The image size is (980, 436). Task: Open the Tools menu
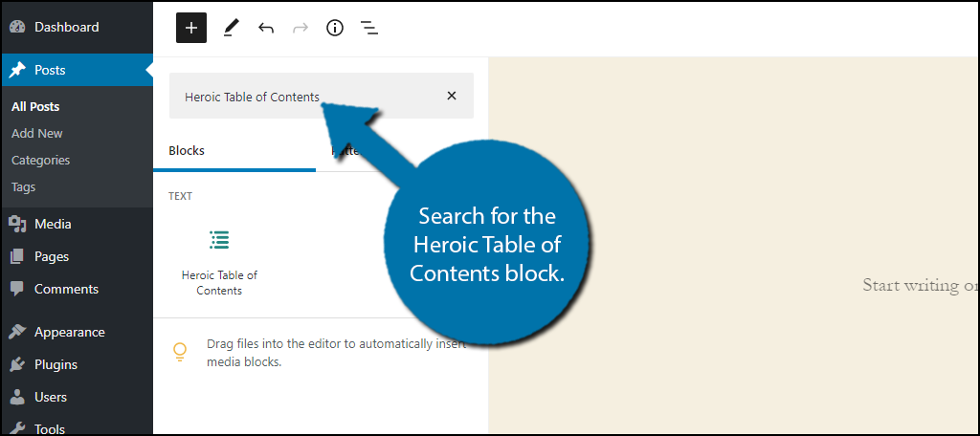(77, 426)
